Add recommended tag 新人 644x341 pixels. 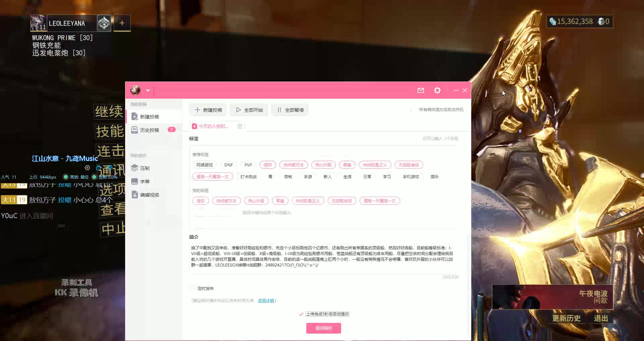328,177
